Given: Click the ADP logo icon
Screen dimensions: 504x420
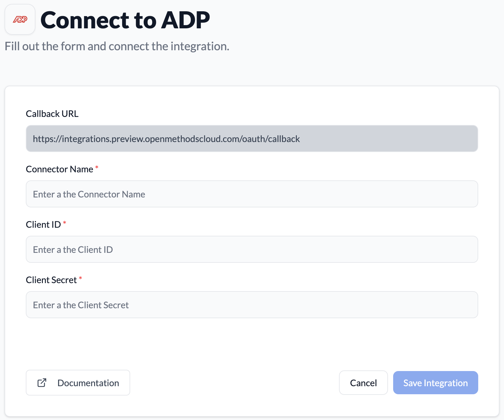Looking at the screenshot, I should (20, 20).
